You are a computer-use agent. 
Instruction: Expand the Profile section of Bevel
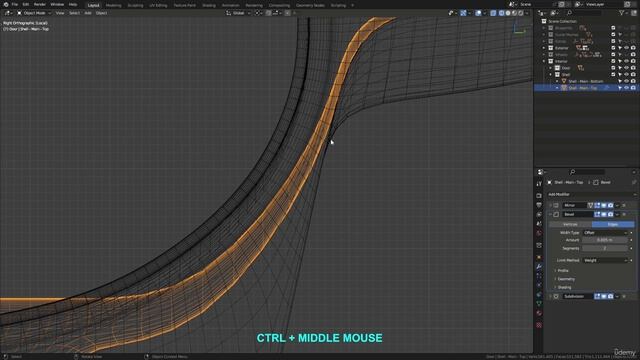[563, 271]
